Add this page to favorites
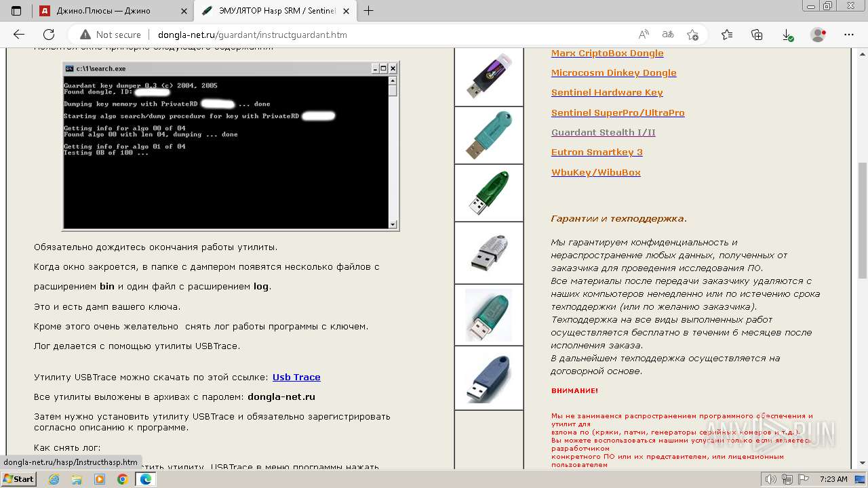 (x=692, y=35)
